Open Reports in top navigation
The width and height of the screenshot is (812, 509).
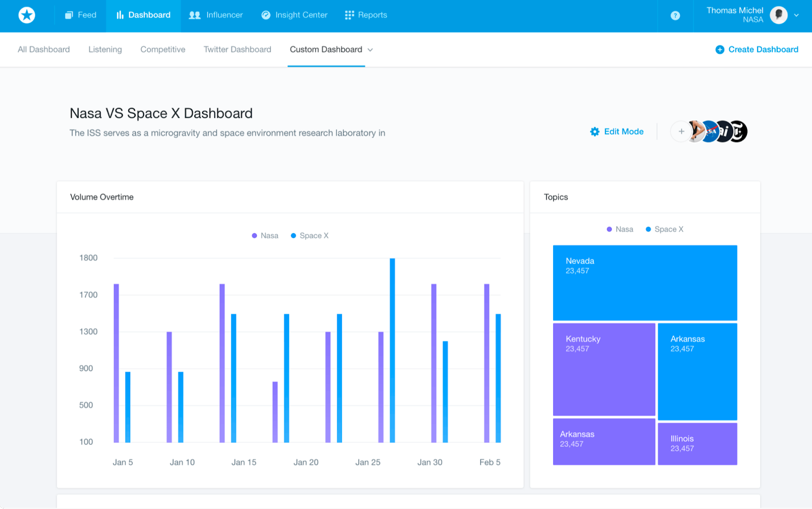[x=373, y=15]
